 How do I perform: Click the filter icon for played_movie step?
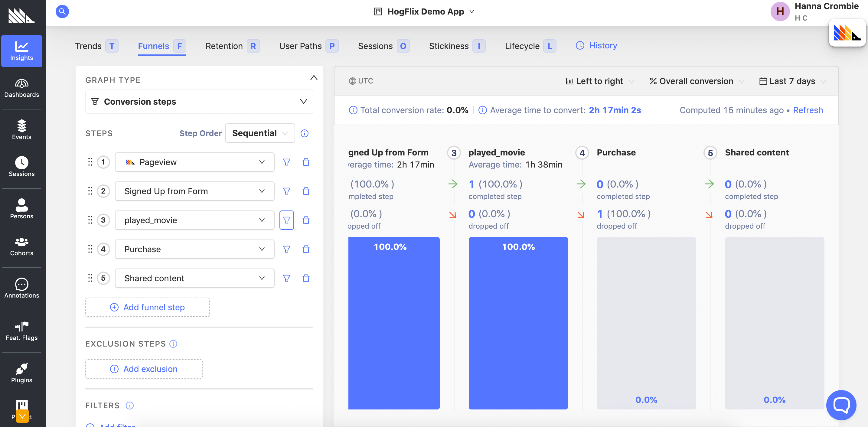tap(286, 220)
